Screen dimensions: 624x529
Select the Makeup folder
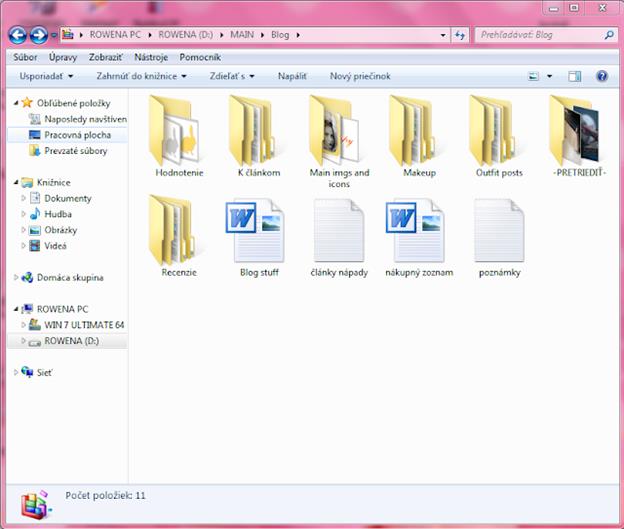pyautogui.click(x=419, y=136)
